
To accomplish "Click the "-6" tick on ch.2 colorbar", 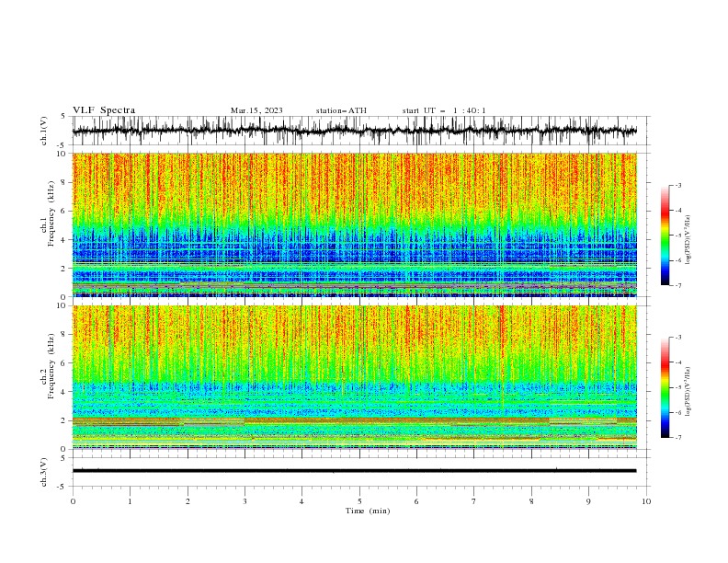I will tap(678, 412).
